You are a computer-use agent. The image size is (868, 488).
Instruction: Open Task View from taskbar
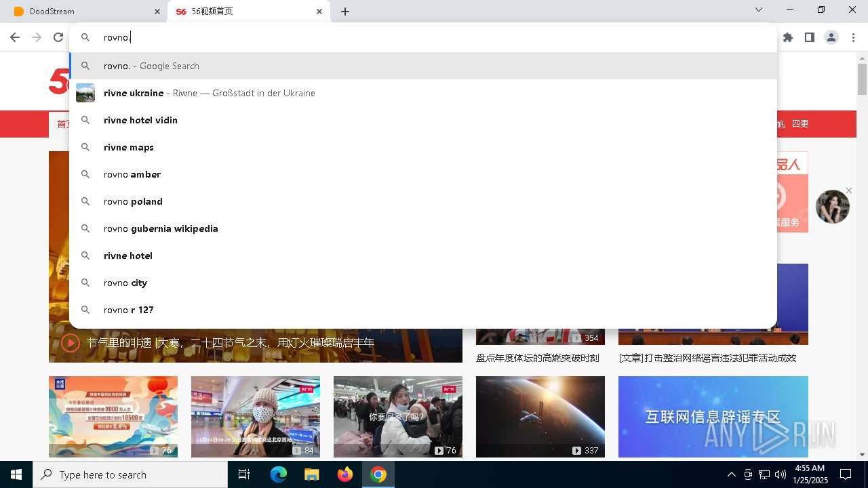tap(244, 474)
